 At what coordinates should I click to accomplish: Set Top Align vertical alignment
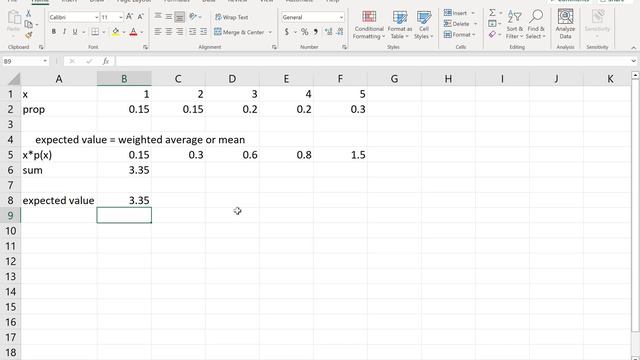pyautogui.click(x=158, y=17)
